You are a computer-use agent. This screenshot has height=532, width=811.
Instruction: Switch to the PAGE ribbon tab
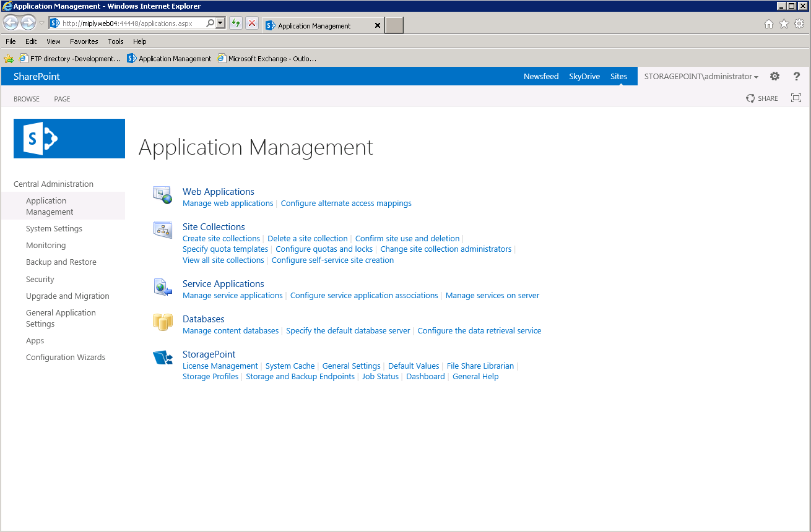pos(62,99)
